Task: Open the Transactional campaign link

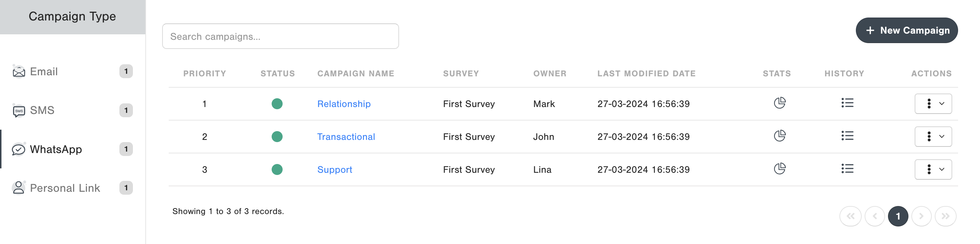Action: tap(346, 137)
